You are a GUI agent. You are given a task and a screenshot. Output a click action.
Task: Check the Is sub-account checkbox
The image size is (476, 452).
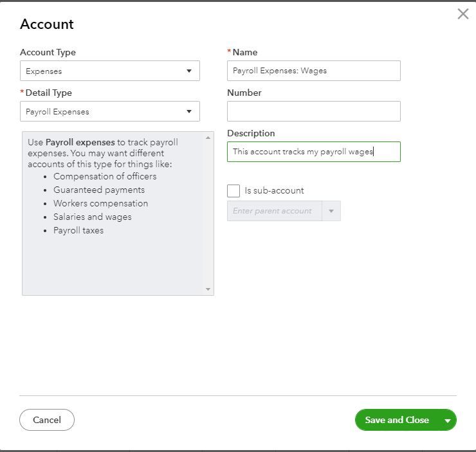[233, 191]
